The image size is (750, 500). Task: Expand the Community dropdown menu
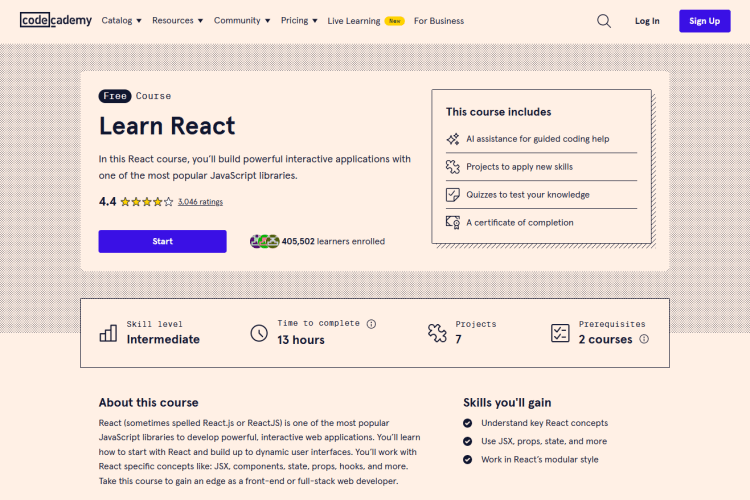coord(242,21)
